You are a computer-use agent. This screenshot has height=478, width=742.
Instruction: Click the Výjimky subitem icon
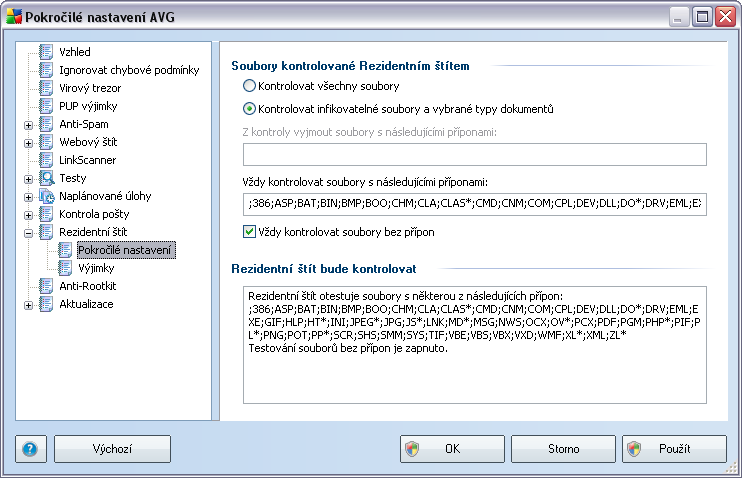[65, 268]
